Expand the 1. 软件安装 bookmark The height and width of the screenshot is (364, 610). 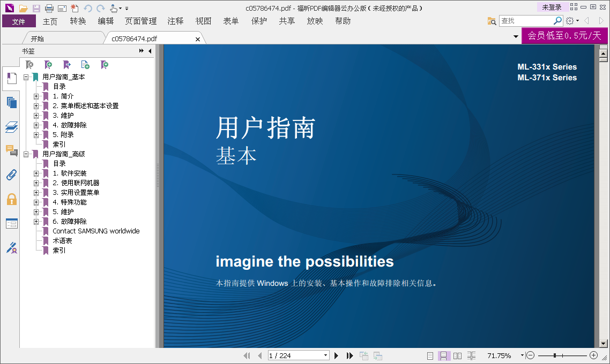coord(36,173)
